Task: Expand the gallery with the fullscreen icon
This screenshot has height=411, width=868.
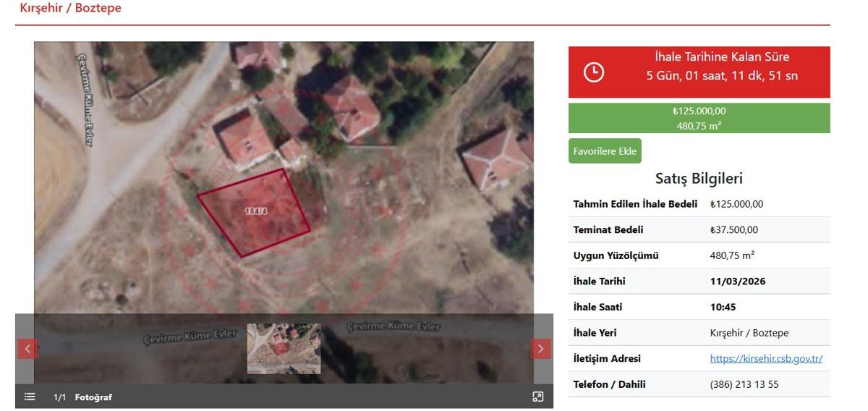Action: (537, 397)
